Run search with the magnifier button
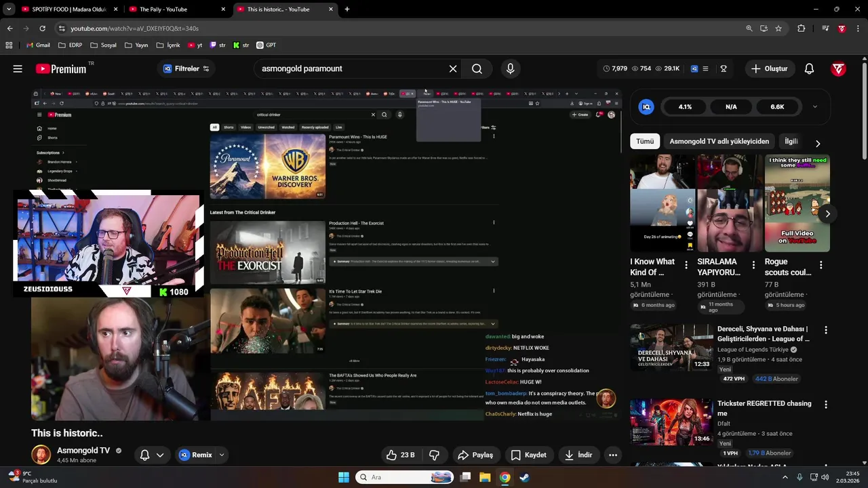 tap(477, 68)
